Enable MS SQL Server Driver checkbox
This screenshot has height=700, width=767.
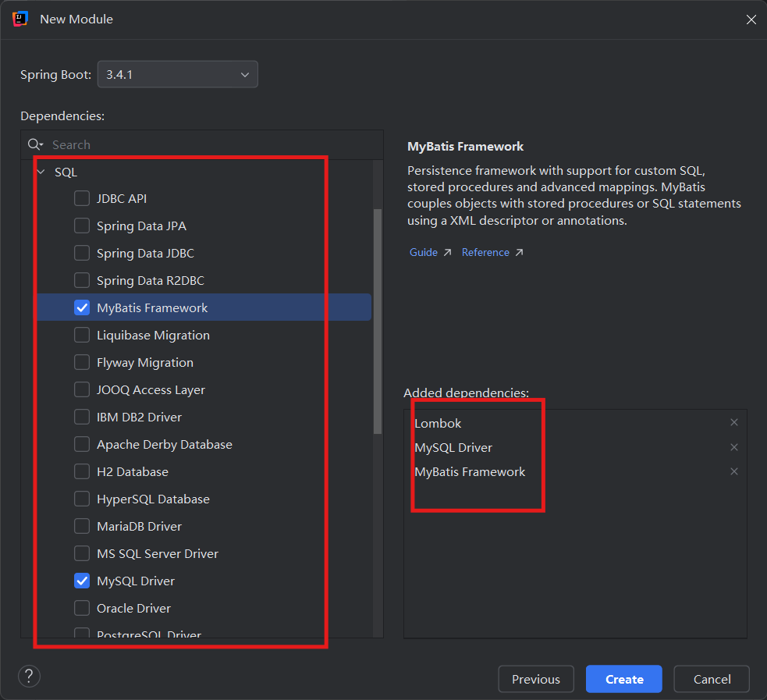click(x=82, y=554)
